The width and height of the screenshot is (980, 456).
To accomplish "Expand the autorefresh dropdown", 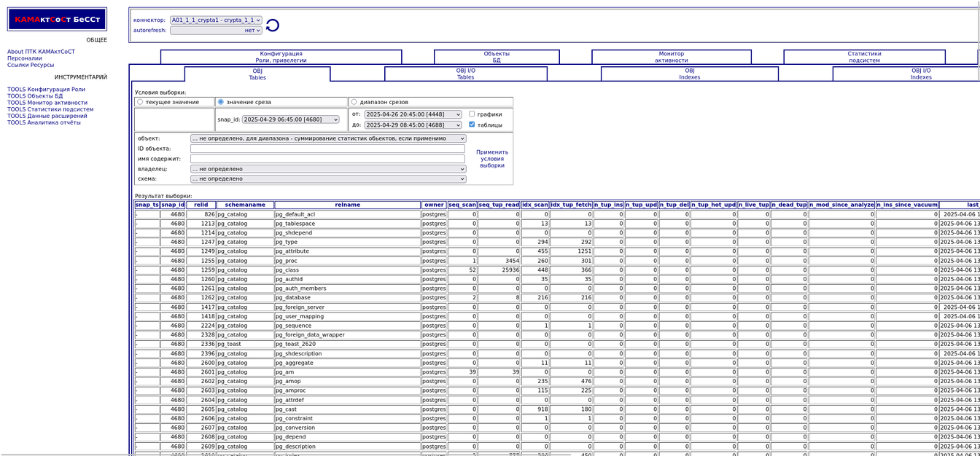I will click(216, 31).
